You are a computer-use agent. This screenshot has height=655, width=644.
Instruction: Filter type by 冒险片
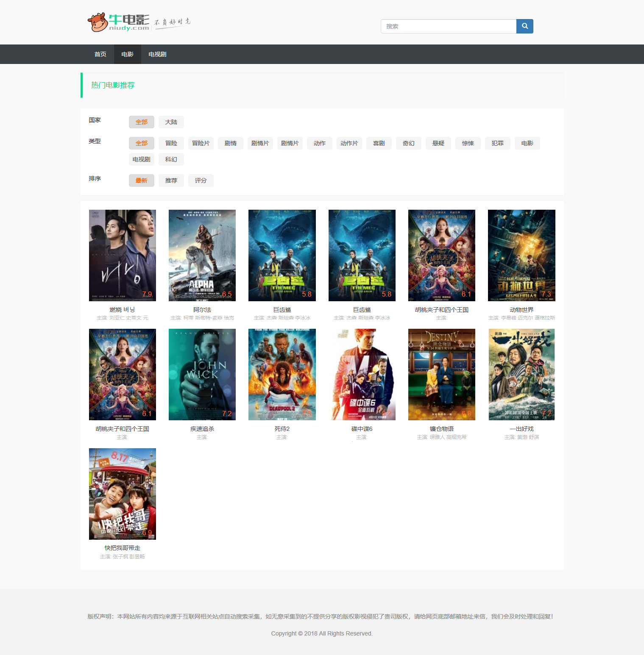pos(201,143)
